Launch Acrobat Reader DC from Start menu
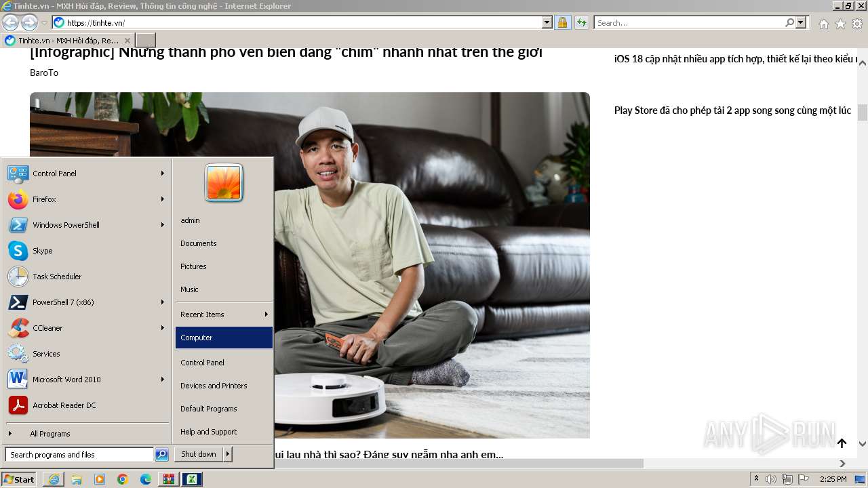The width and height of the screenshot is (868, 488). (86, 405)
